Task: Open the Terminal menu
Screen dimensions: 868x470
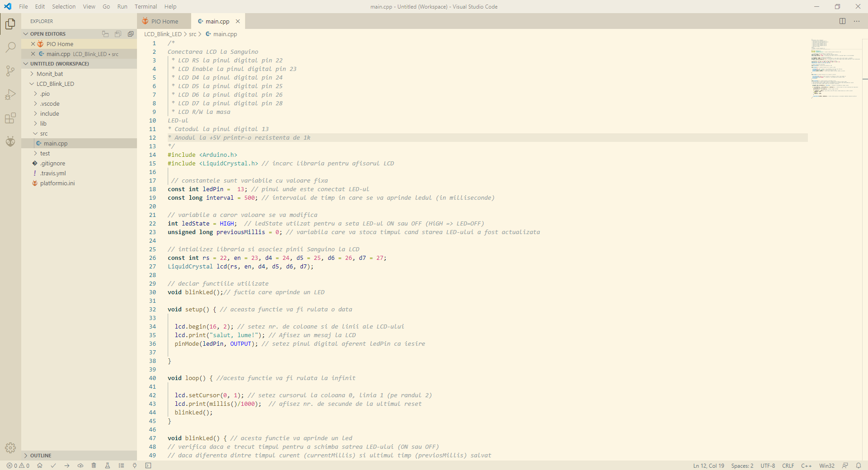Action: 146,6
